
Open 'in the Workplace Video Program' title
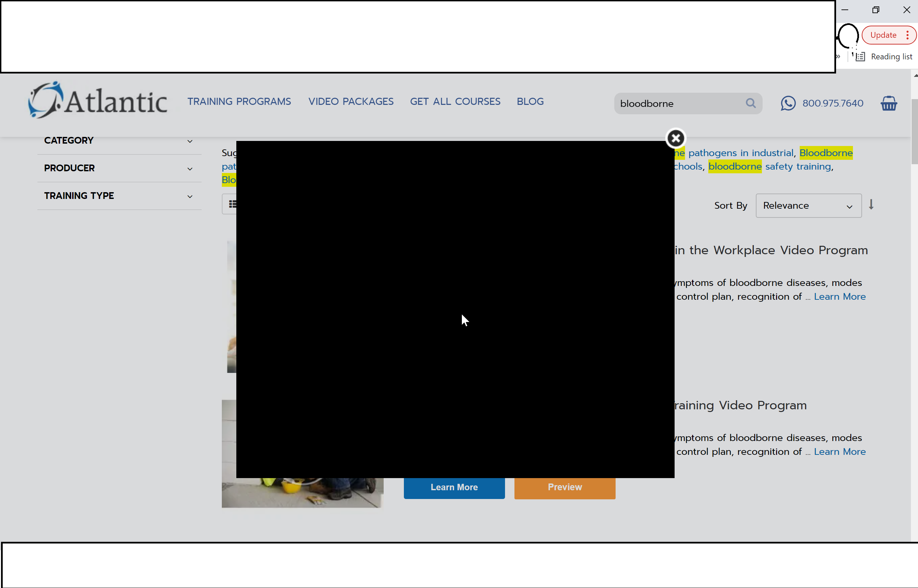pos(771,250)
